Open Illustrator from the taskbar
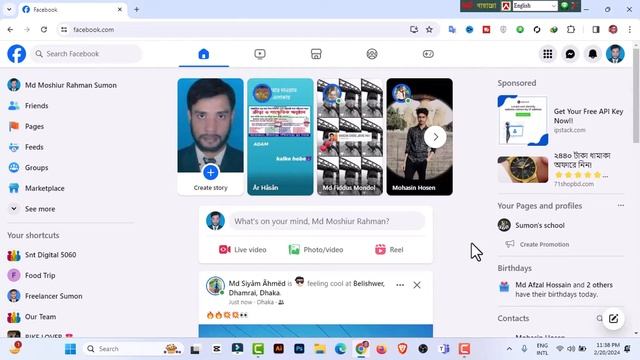 point(278,349)
